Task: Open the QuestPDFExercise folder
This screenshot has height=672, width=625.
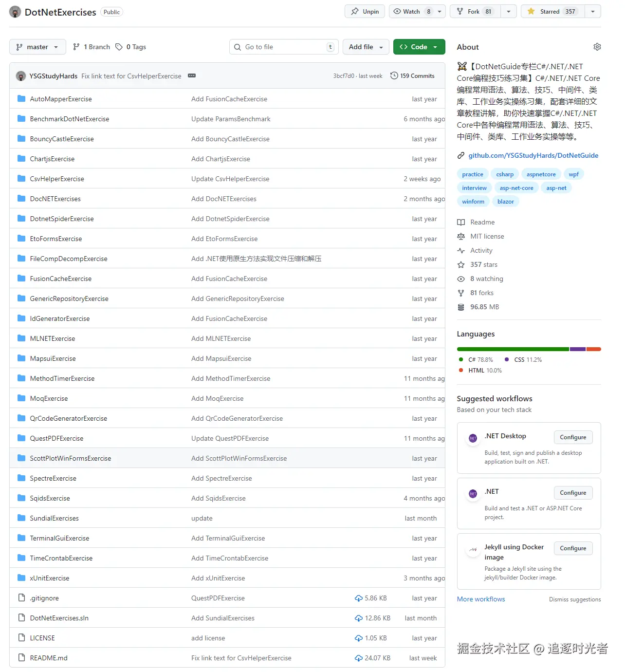Action: (x=57, y=438)
